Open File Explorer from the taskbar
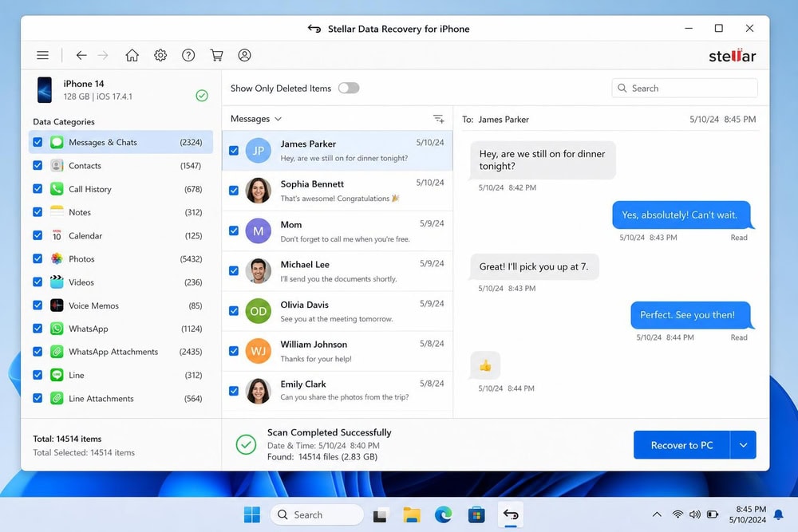 [x=412, y=514]
